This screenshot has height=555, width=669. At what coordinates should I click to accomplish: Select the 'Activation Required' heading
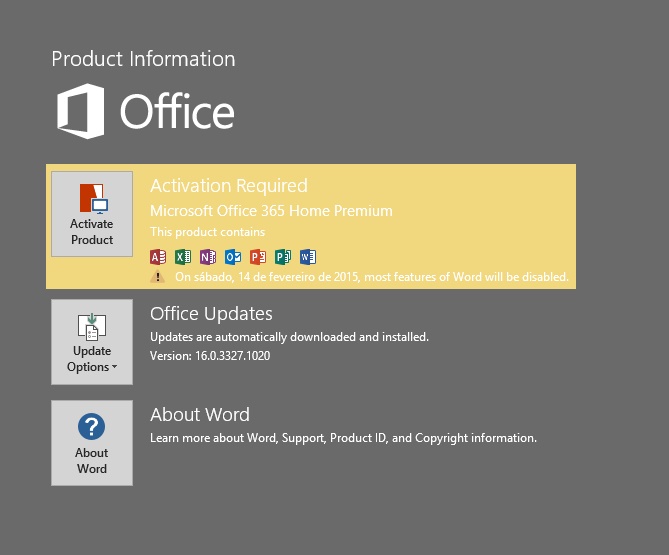[x=229, y=186]
